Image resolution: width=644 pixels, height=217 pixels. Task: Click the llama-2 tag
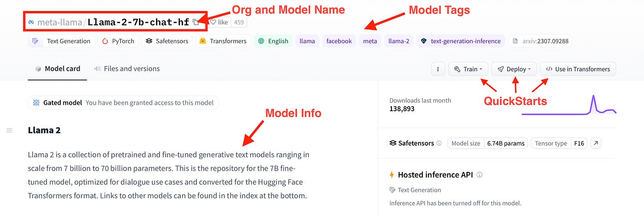click(399, 41)
